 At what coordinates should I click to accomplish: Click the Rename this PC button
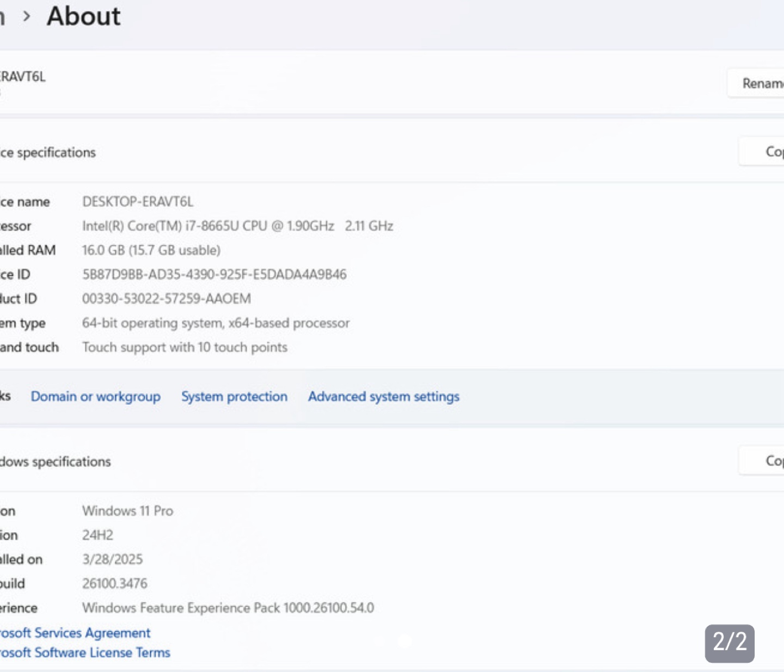click(x=756, y=83)
